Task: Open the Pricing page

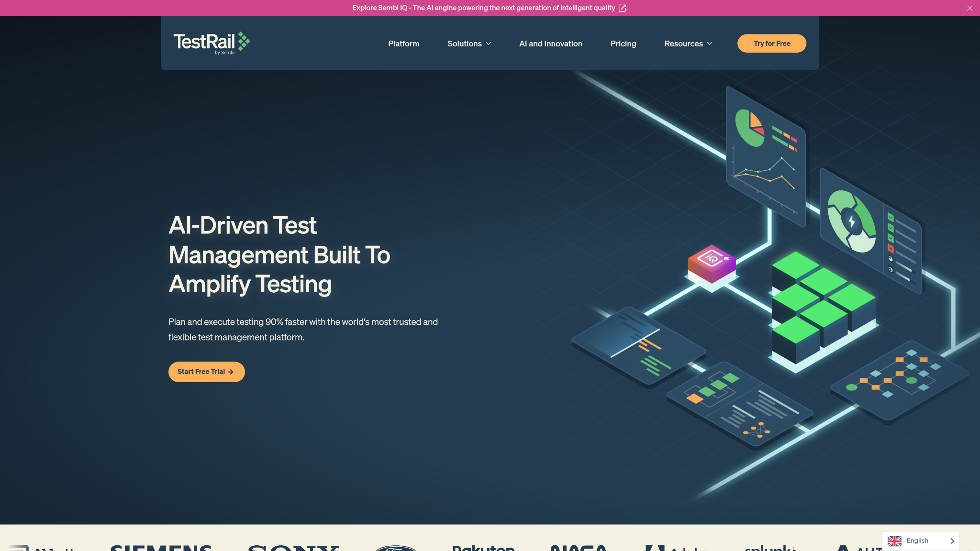Action: tap(623, 44)
